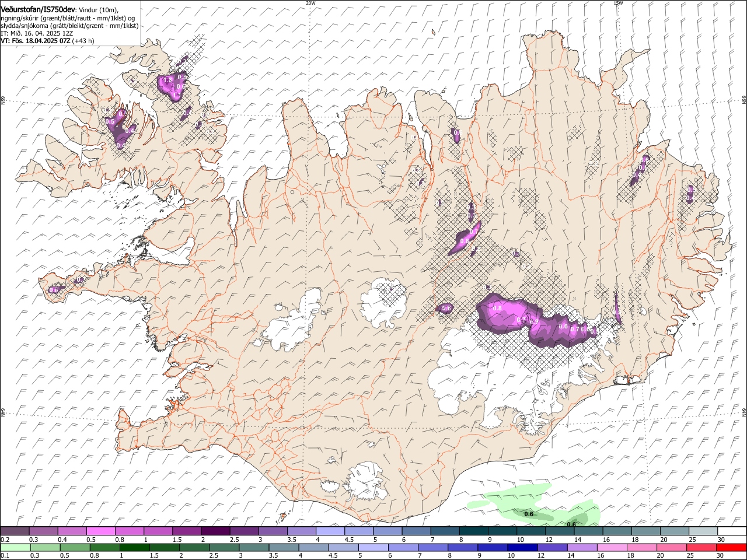Image resolution: width=747 pixels, height=560 pixels.
Task: Click the 'slydda/snjókoma' legend description line
Action: coord(69,26)
